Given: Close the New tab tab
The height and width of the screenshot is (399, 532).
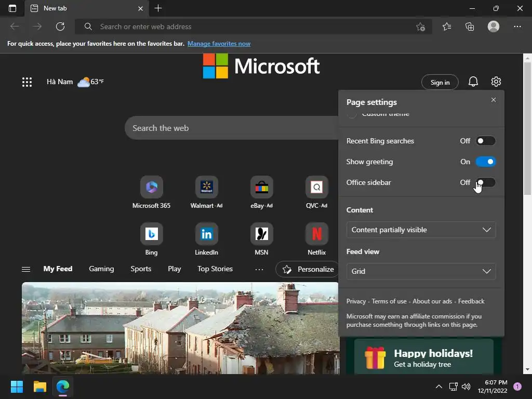Looking at the screenshot, I should click(x=140, y=8).
